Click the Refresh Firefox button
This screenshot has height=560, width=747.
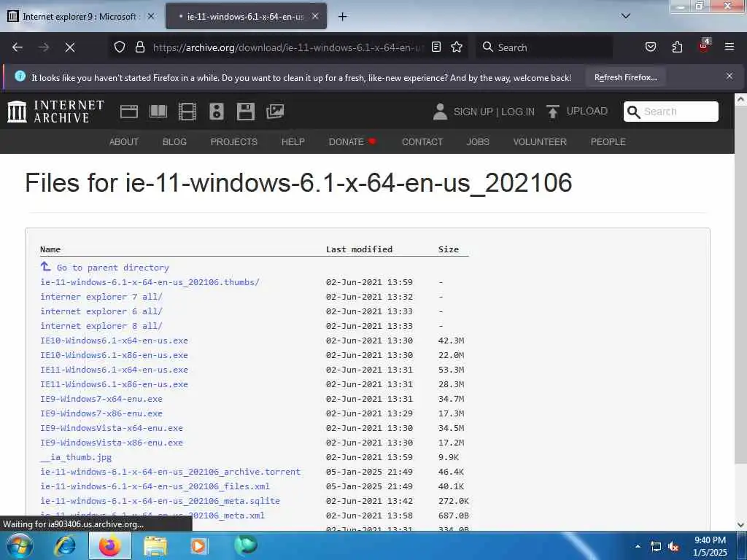coord(625,77)
